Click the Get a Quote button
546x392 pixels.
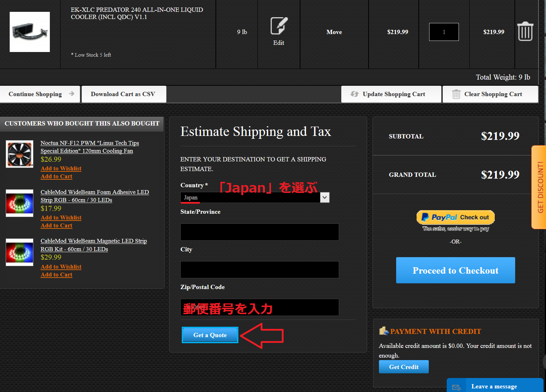click(210, 335)
